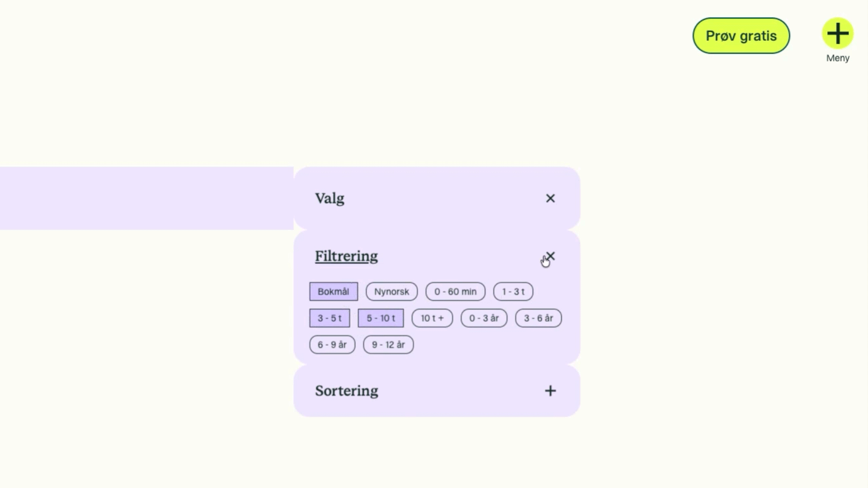The image size is (868, 488).
Task: Disable the 3 - 5 t filter
Action: (330, 318)
